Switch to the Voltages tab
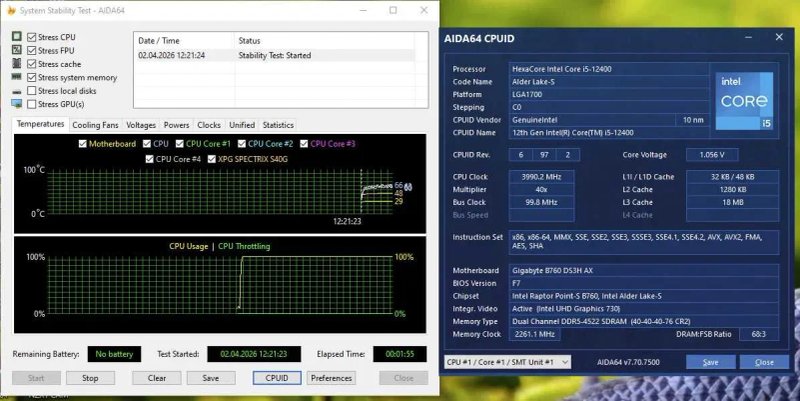The width and height of the screenshot is (800, 401). (x=141, y=125)
